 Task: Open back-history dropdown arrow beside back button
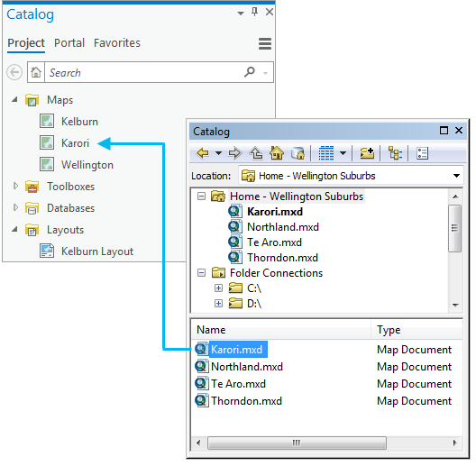tap(218, 152)
